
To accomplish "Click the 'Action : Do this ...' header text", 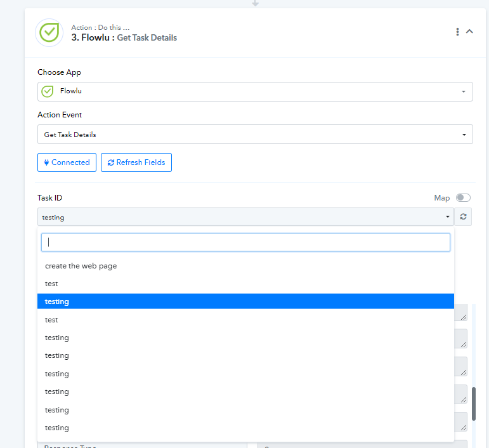I will [x=100, y=27].
